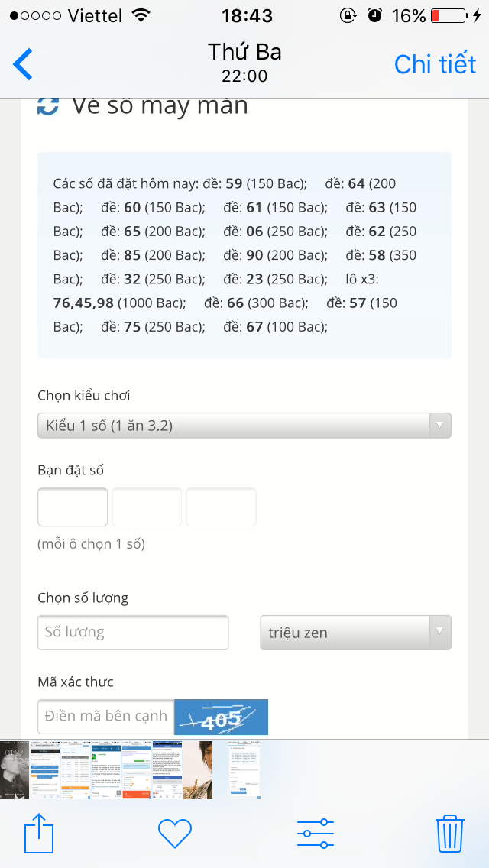
Task: Open the edit adjustments sliders icon
Action: [x=315, y=833]
